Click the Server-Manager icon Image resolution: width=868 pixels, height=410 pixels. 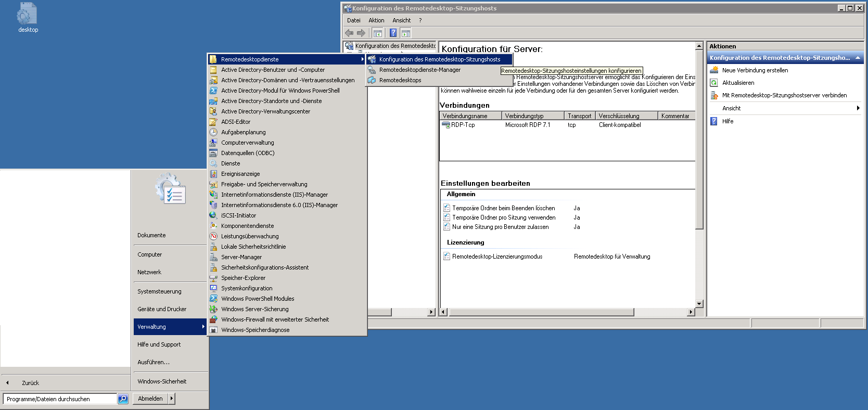213,257
